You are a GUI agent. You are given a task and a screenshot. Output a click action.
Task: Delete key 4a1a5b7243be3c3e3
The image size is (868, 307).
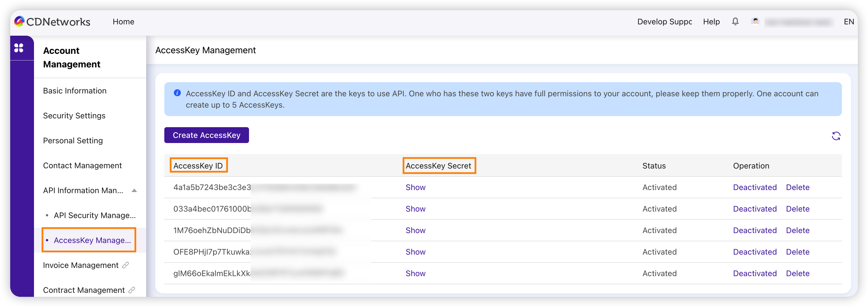797,187
